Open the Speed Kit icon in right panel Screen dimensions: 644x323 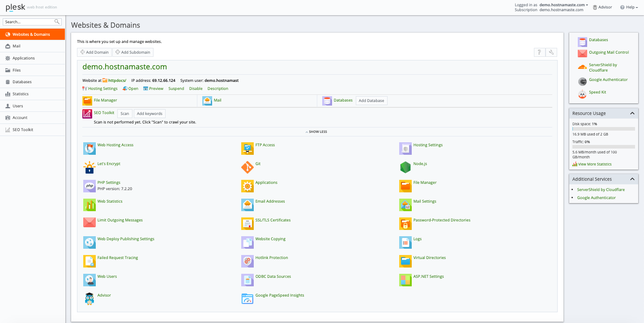click(x=582, y=94)
